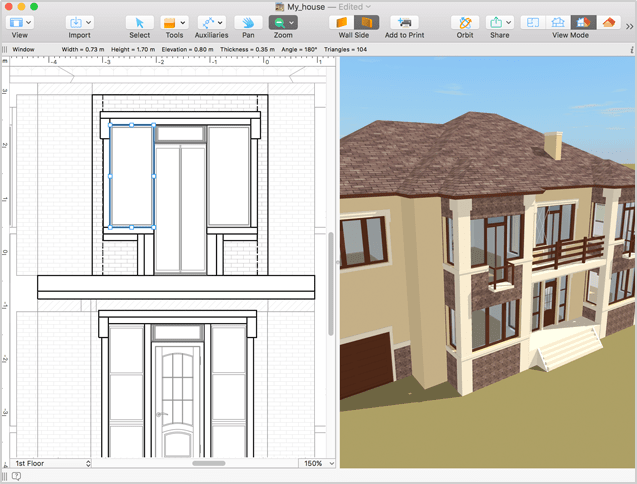This screenshot has height=484, width=637.
Task: Open the Share menu
Action: pyautogui.click(x=498, y=22)
